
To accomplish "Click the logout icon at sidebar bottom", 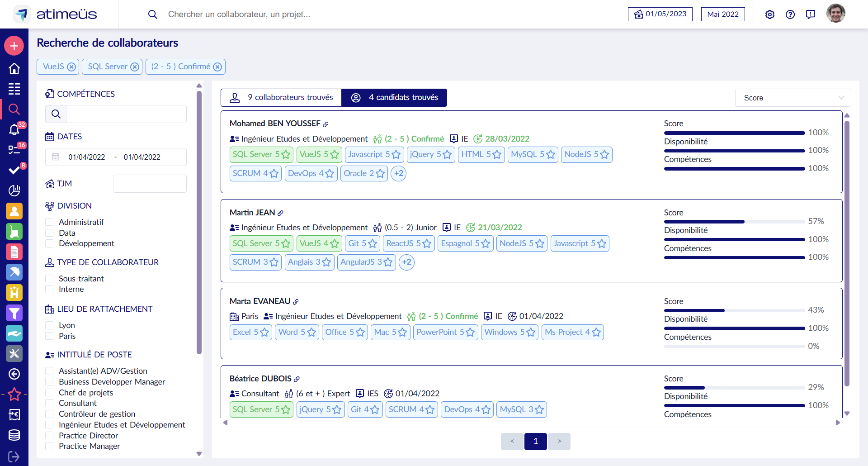I will pyautogui.click(x=14, y=456).
